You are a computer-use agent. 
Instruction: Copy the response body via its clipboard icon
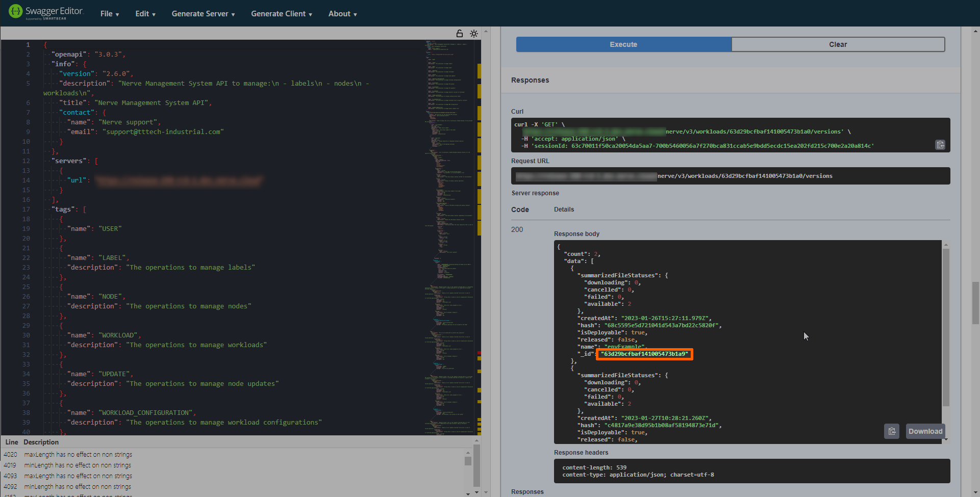click(892, 431)
